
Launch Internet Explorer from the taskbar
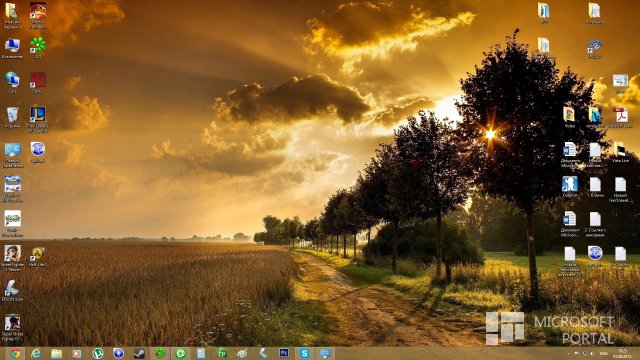[36, 353]
